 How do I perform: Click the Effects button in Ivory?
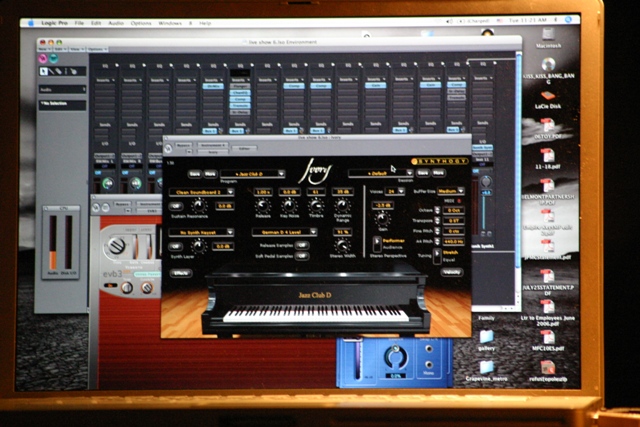(x=181, y=272)
